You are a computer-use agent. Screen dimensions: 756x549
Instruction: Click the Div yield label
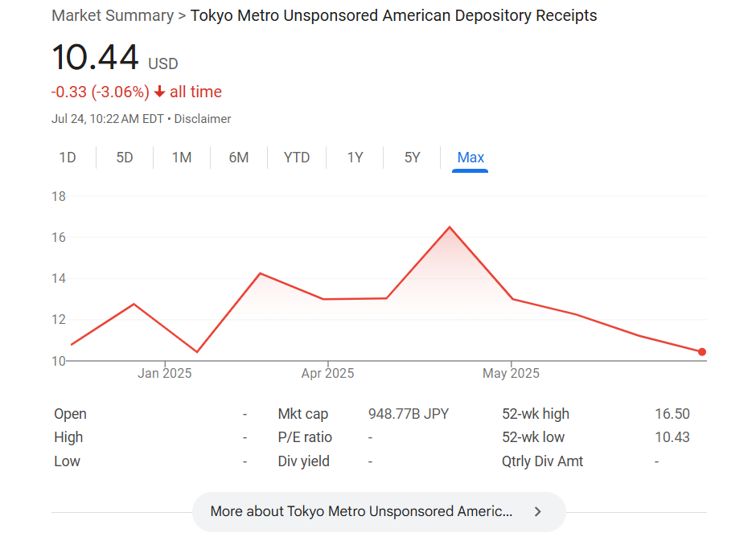304,461
